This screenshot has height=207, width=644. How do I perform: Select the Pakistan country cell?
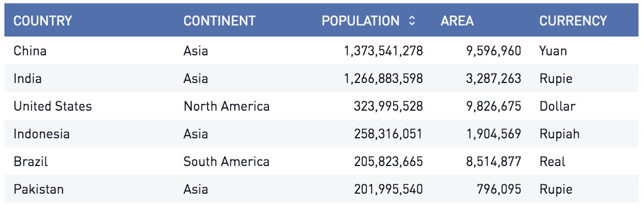pos(39,189)
